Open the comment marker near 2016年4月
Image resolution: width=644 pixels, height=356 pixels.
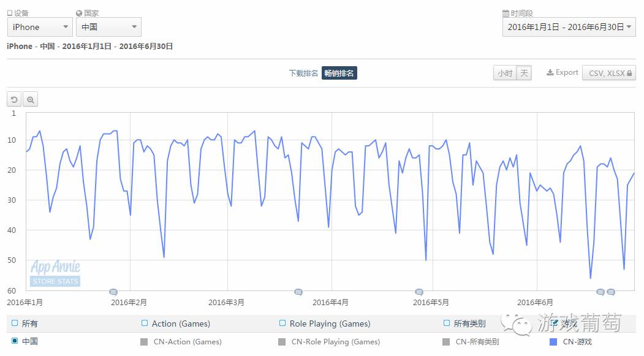point(298,292)
